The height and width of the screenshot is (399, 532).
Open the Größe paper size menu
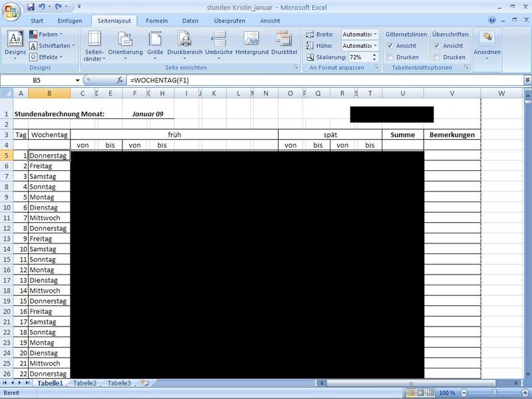tap(155, 46)
